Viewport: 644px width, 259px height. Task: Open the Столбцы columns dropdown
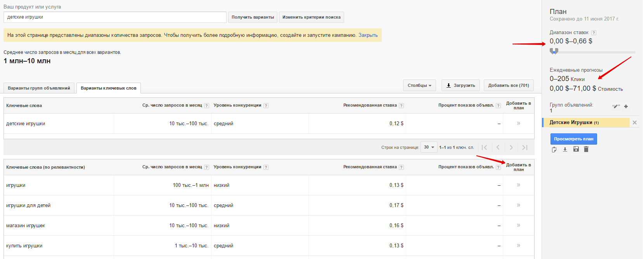click(419, 85)
